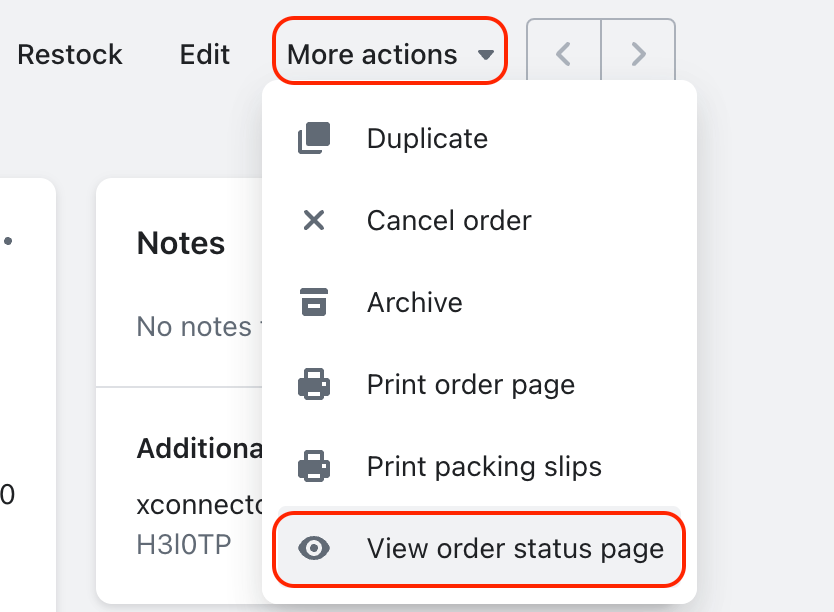Go to next order with right chevron

tap(638, 54)
